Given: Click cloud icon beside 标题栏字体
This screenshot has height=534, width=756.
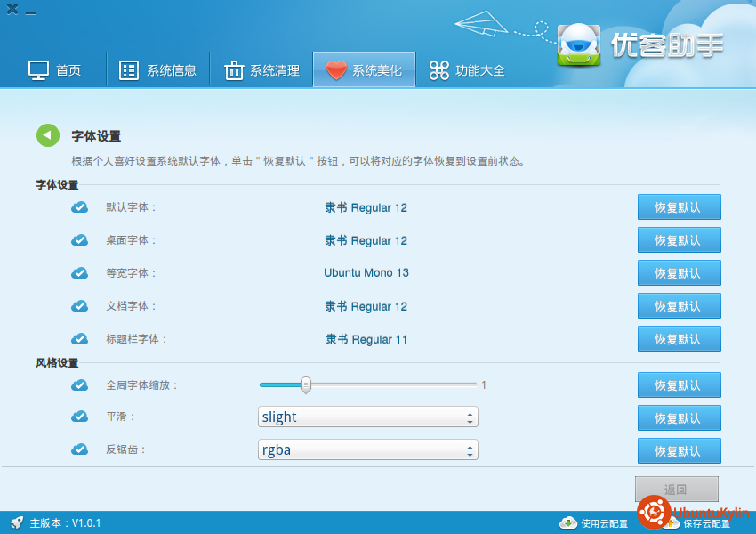Looking at the screenshot, I should [79, 339].
